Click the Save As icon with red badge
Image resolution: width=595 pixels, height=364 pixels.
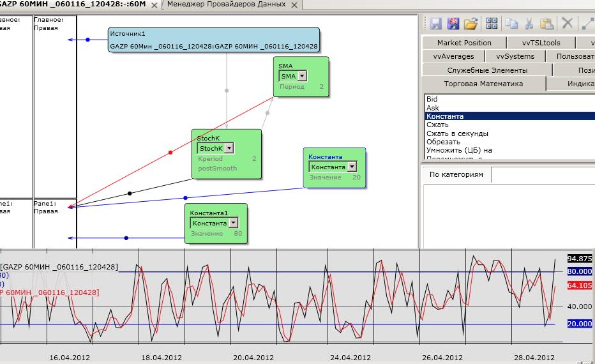coord(453,24)
